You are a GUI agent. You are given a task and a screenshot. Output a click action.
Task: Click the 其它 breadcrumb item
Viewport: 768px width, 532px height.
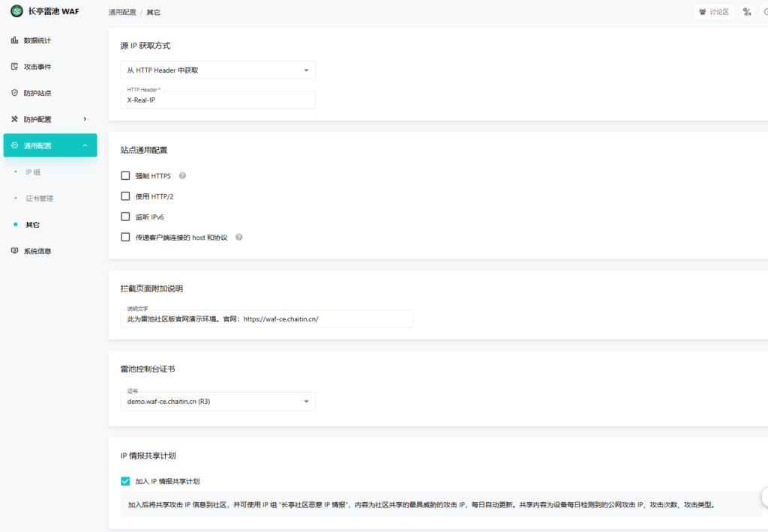click(153, 12)
